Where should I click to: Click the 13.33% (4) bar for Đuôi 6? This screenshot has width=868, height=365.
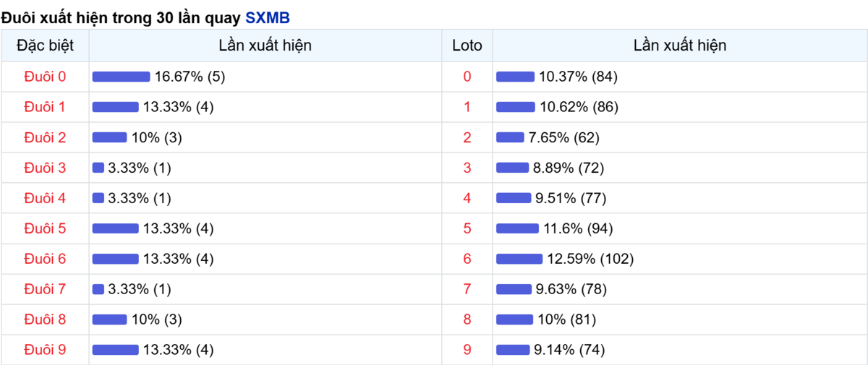click(x=116, y=259)
